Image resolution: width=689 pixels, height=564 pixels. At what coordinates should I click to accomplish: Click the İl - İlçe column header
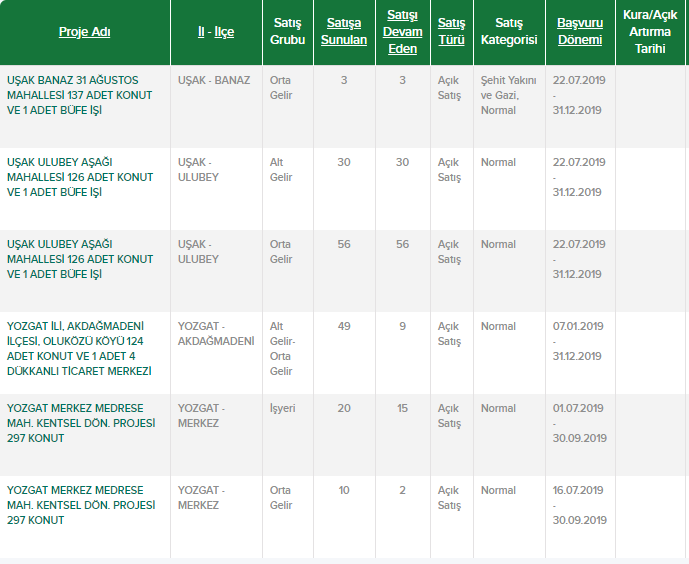tap(215, 32)
